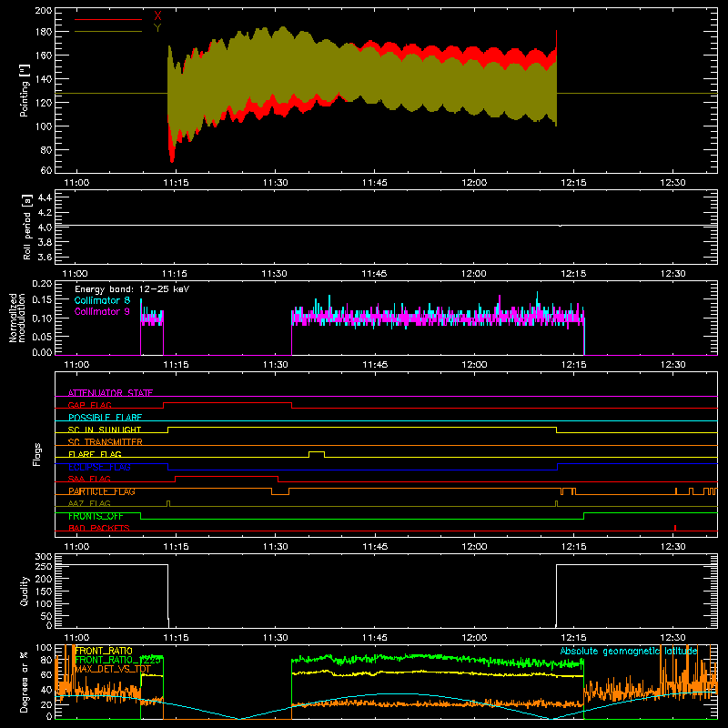The image size is (728, 728).
Task: Click the BAD_PACKETS label
Action: tap(99, 528)
